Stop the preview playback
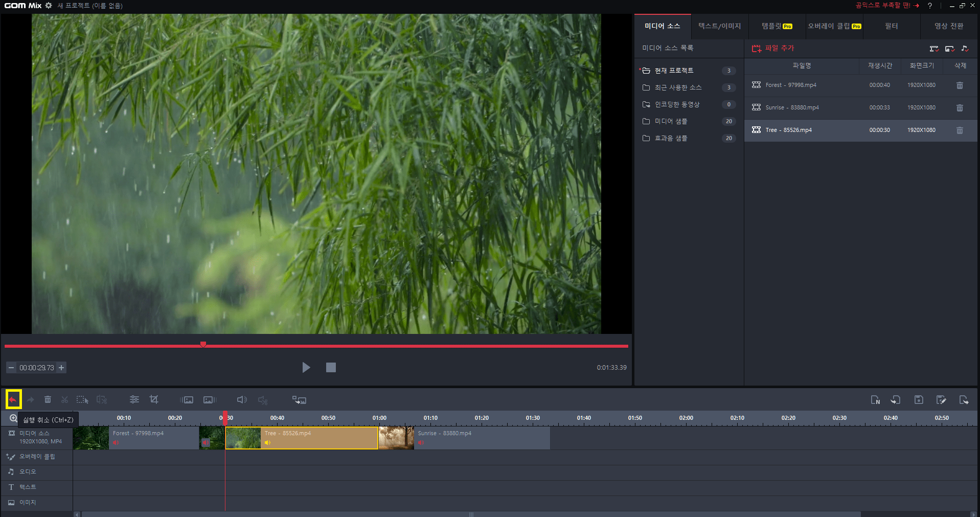Viewport: 980px width, 517px height. (331, 367)
